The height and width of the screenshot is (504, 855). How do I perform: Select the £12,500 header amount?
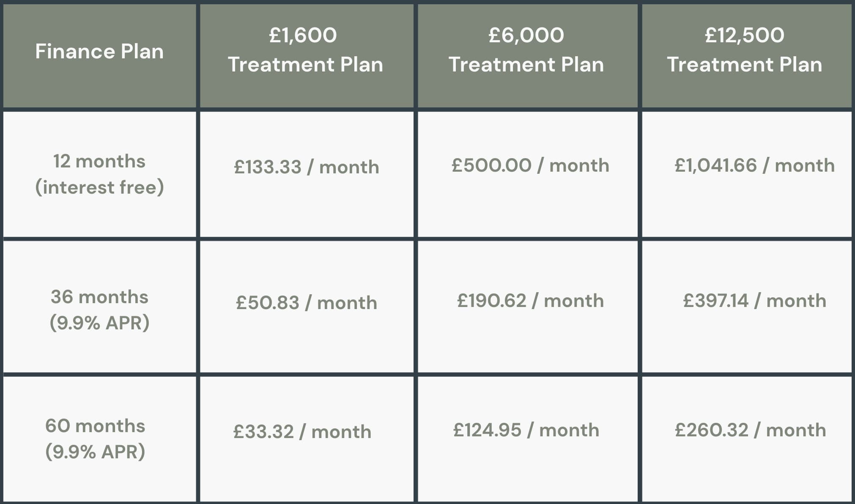pyautogui.click(x=745, y=35)
